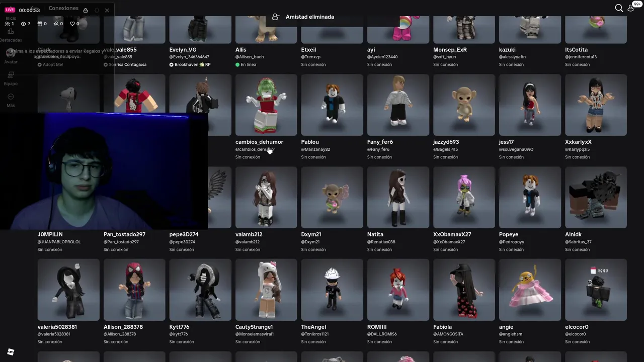Open cambios_dehumor's avatar thumbnail

point(266,105)
